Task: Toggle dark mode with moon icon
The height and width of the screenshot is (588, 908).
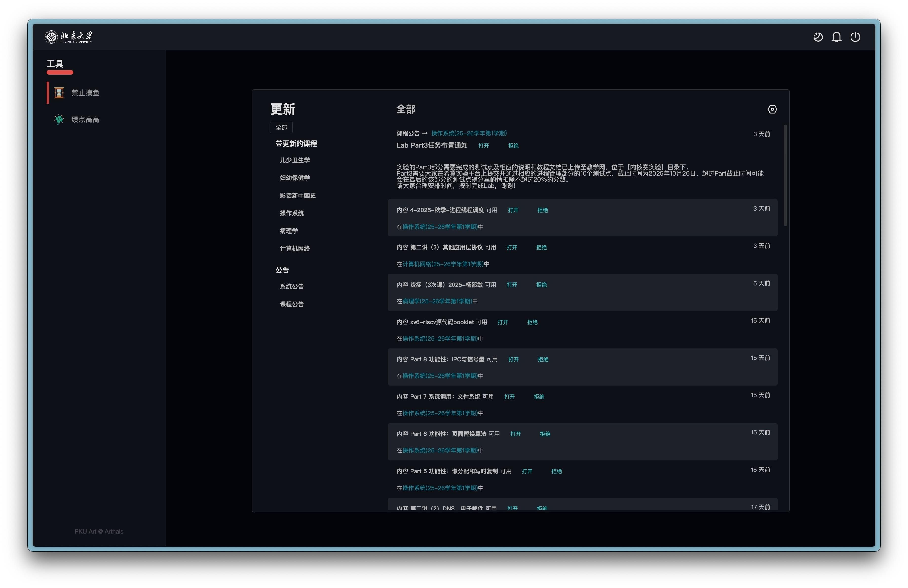Action: click(818, 37)
